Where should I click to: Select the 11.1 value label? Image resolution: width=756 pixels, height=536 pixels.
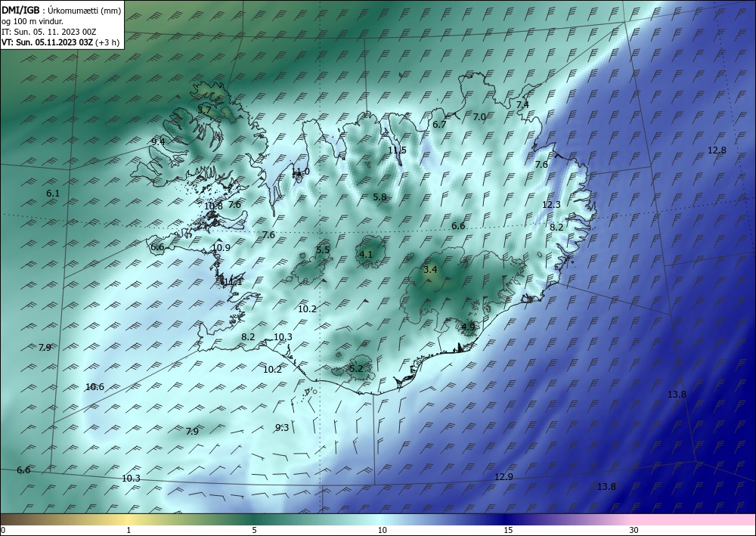point(233,282)
